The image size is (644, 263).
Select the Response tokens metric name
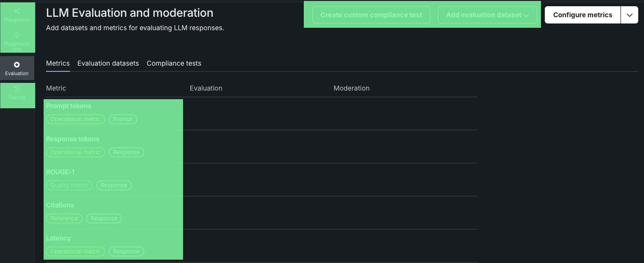point(73,139)
